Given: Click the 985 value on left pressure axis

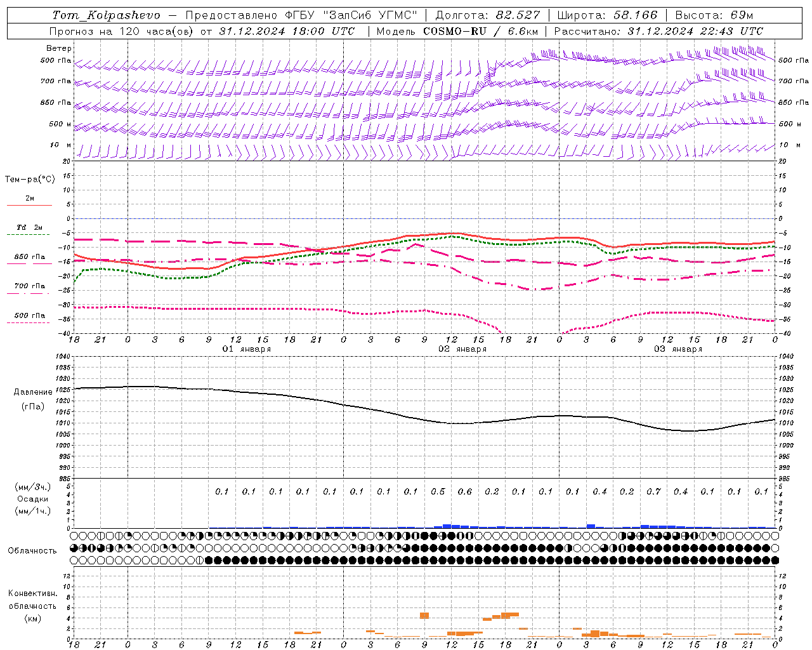Looking at the screenshot, I should click(x=63, y=479).
